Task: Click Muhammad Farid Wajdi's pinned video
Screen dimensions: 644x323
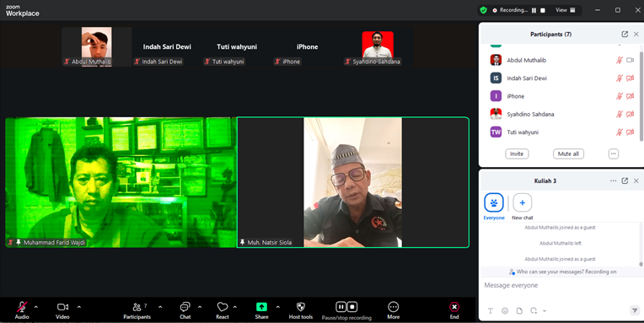Action: 121,182
